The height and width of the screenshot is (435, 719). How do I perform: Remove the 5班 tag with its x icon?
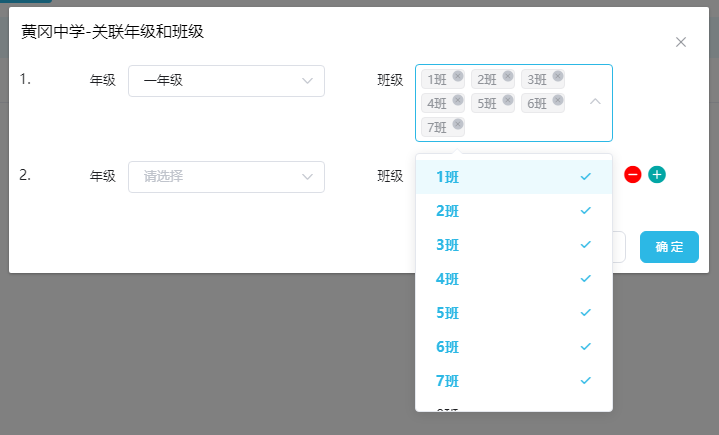[x=508, y=100]
